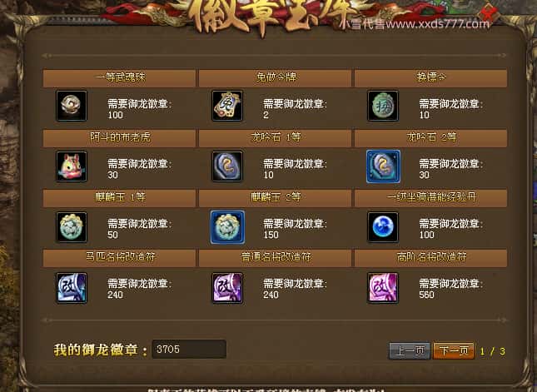Click the pink 高阶名将改造符 icon
The height and width of the screenshot is (392, 537).
click(383, 288)
